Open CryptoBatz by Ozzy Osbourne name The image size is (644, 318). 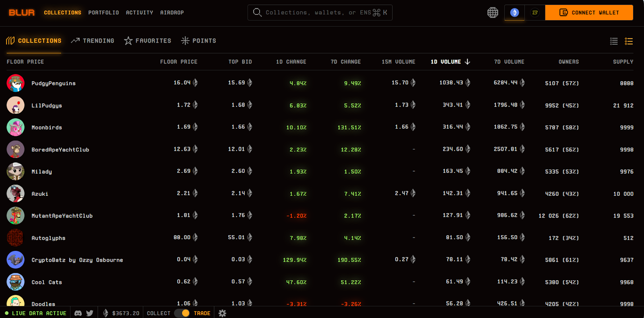click(x=77, y=260)
